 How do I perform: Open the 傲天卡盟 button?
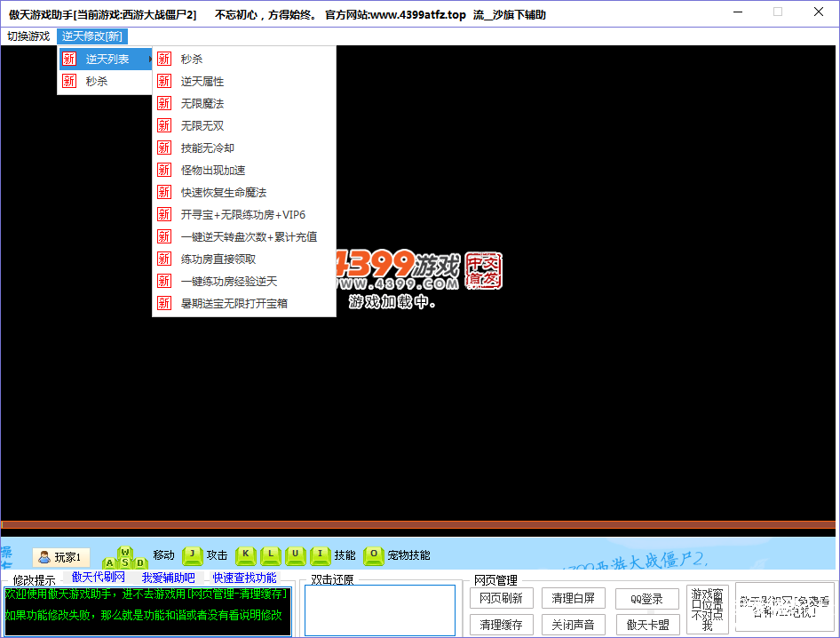[647, 625]
